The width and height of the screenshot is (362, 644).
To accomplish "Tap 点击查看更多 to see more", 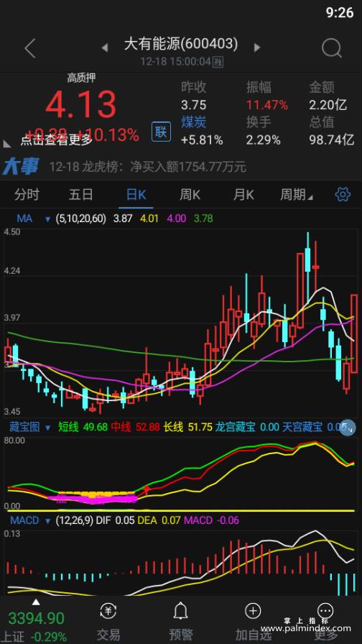I will point(56,140).
